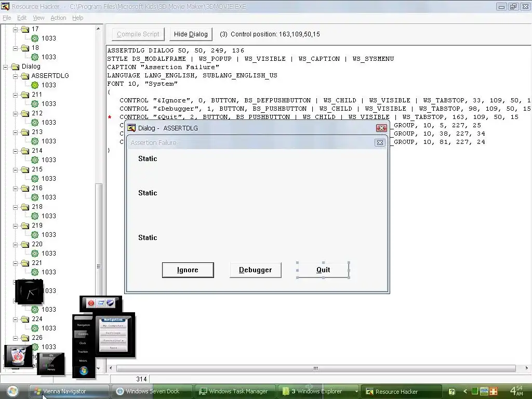Screen dimensions: 532x399
Task: Click the right arrow of the horizontal scrollbar
Action: coord(527,368)
